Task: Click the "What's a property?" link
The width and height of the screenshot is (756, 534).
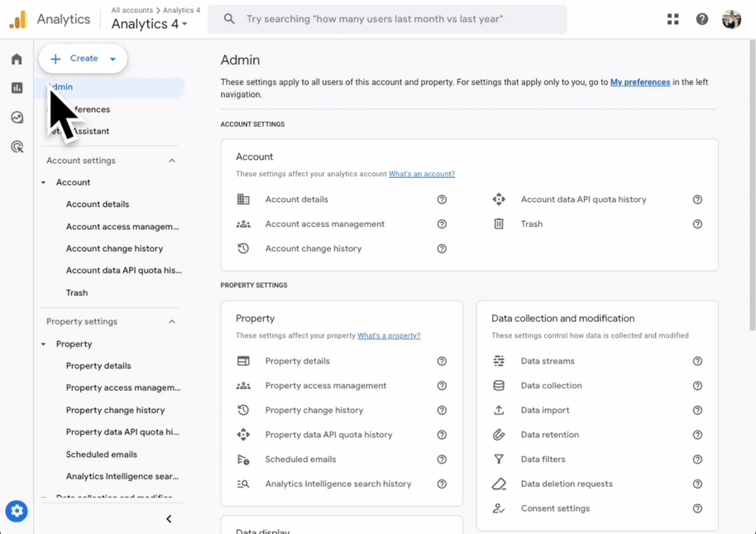Action: tap(389, 336)
